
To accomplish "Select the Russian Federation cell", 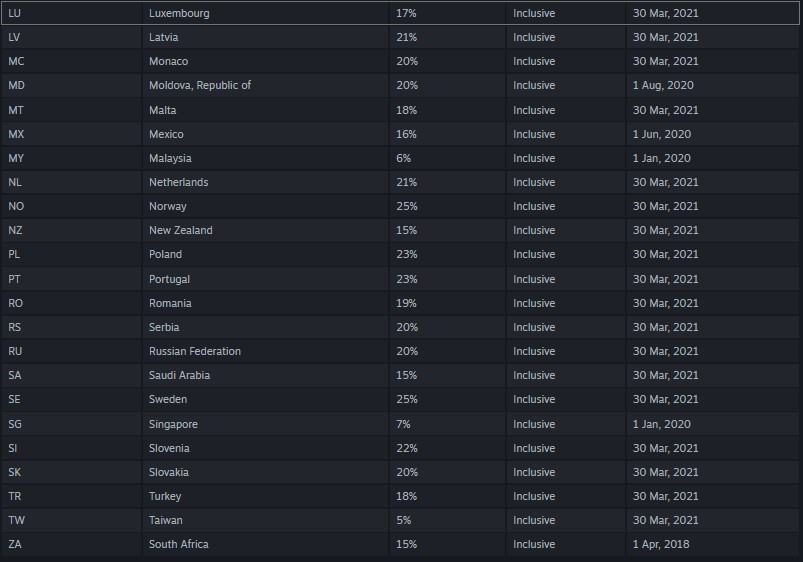I will [x=265, y=351].
